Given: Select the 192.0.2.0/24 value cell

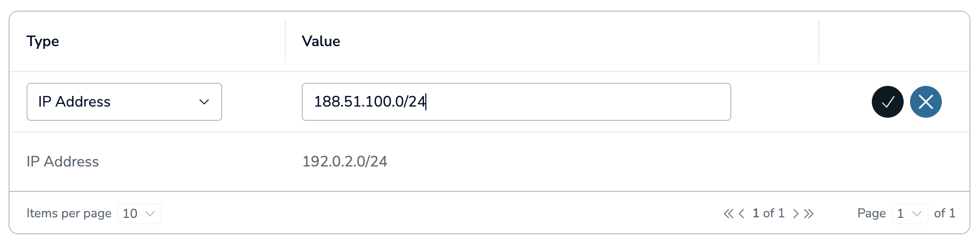Looking at the screenshot, I should point(345,162).
